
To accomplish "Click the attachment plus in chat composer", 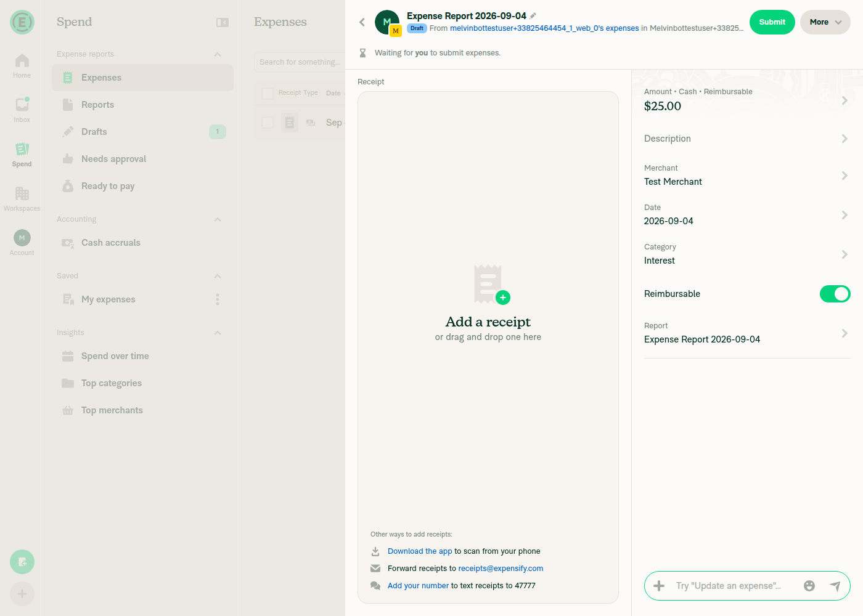I will click(659, 586).
